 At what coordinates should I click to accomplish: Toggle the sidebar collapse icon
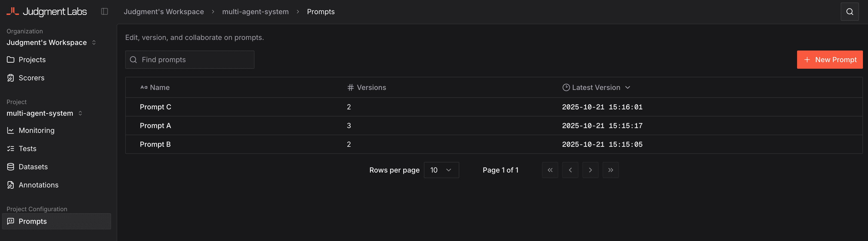[105, 11]
